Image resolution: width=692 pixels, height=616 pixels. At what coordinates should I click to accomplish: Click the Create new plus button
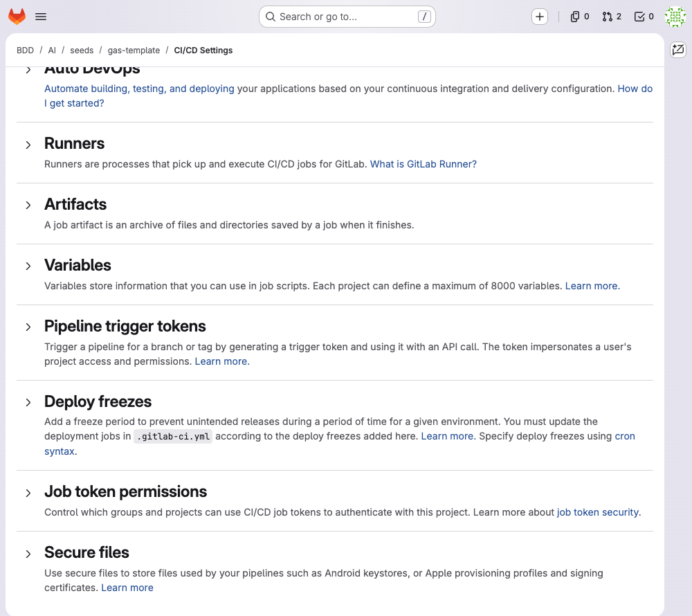click(539, 17)
